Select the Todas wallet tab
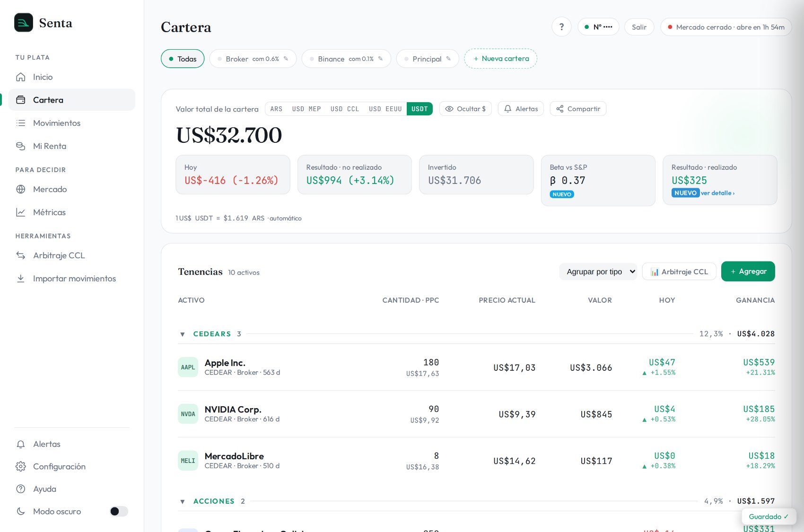 [x=183, y=59]
